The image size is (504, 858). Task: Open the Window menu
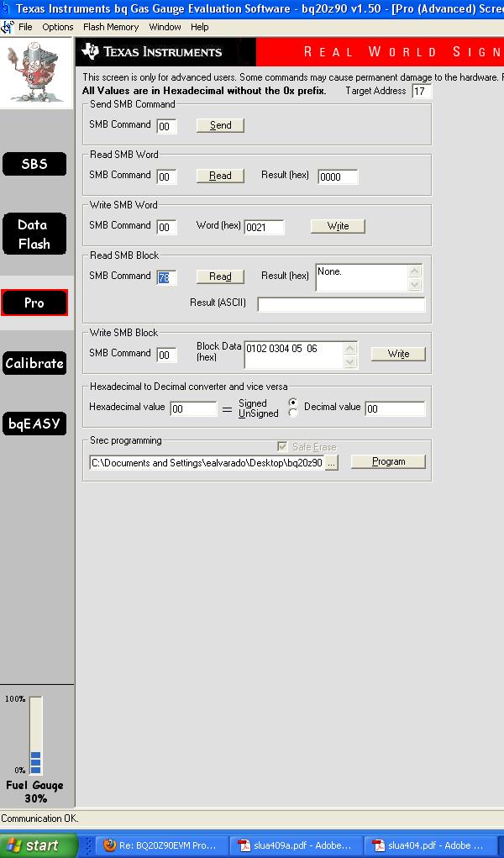[x=165, y=27]
